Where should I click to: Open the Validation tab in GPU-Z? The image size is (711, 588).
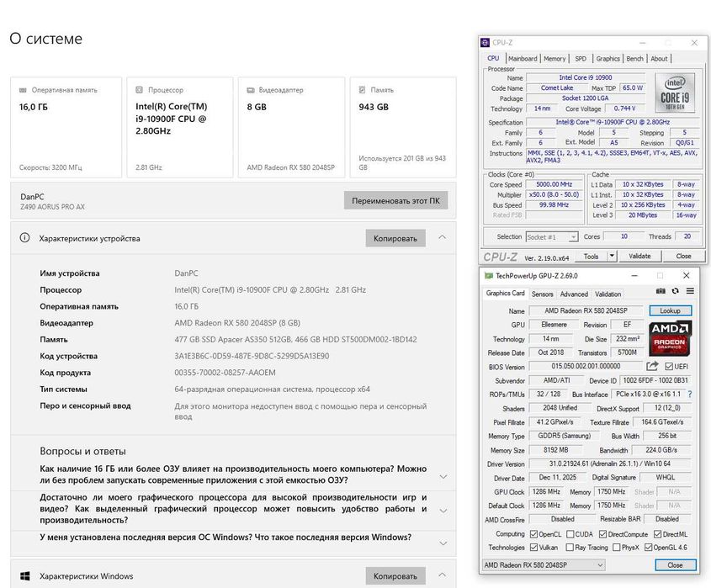coord(608,294)
